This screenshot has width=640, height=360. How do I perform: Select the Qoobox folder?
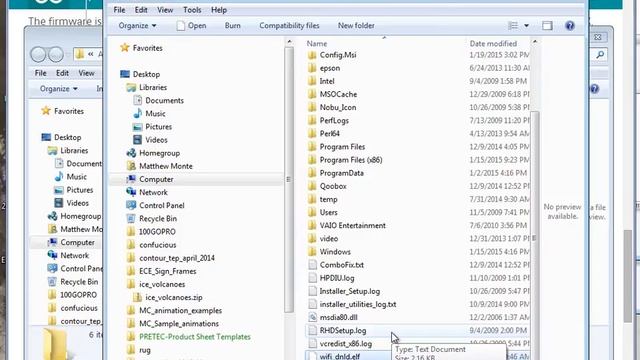click(327, 186)
